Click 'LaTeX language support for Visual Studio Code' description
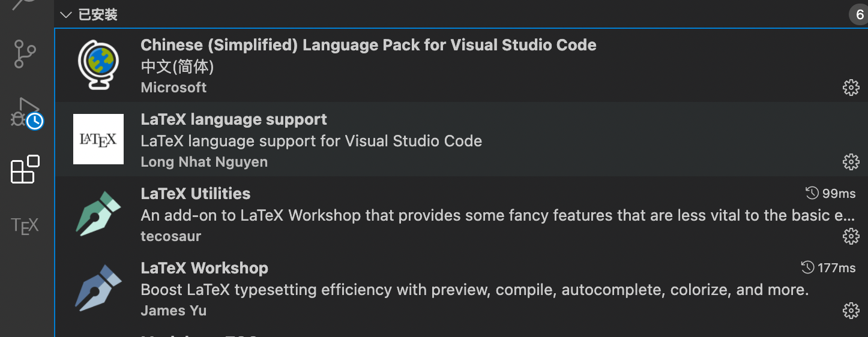This screenshot has height=337, width=868. (312, 141)
